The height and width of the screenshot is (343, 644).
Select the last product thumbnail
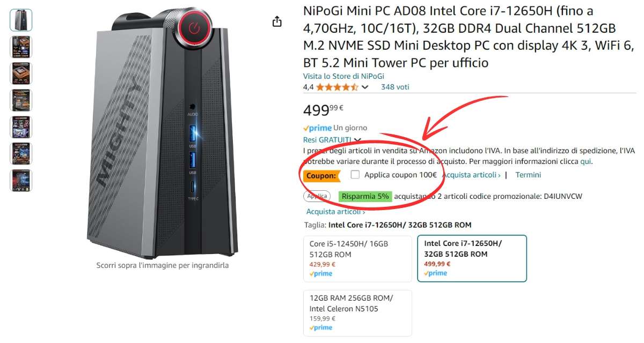[x=21, y=181]
